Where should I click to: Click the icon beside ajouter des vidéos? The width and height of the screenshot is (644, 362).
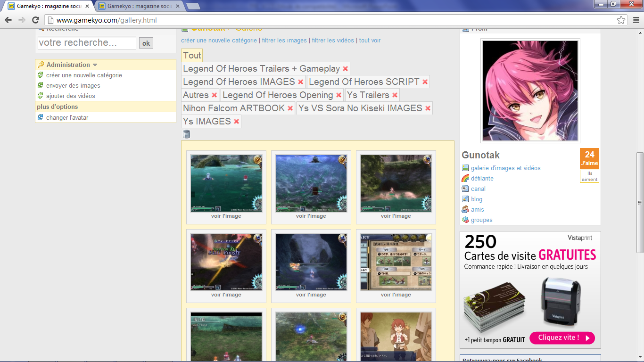[x=41, y=96]
